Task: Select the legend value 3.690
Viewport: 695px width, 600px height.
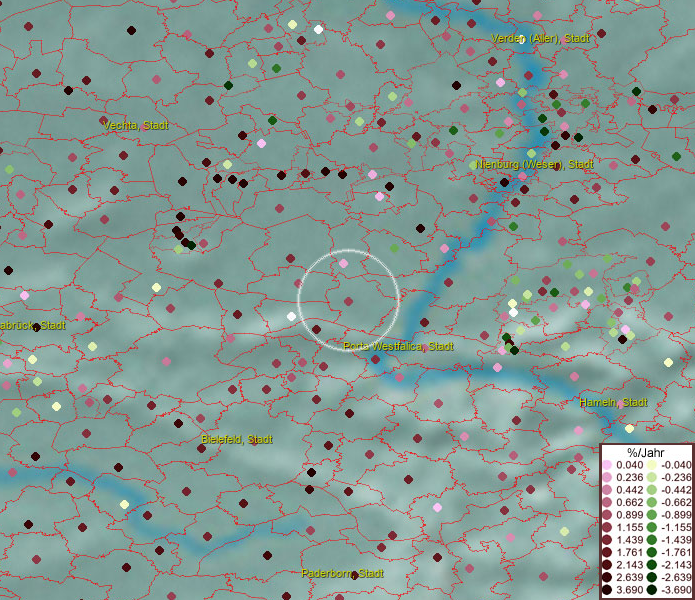Action: click(x=629, y=590)
